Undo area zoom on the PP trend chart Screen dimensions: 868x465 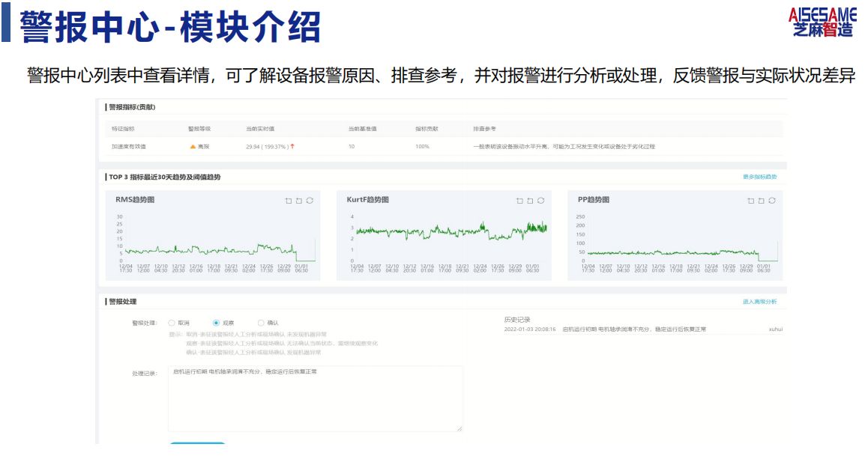point(761,201)
